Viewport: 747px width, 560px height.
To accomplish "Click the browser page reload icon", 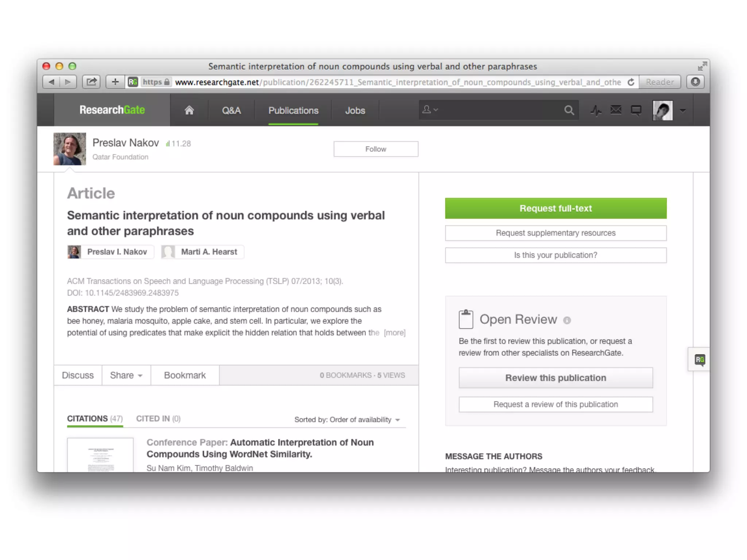I will click(631, 82).
